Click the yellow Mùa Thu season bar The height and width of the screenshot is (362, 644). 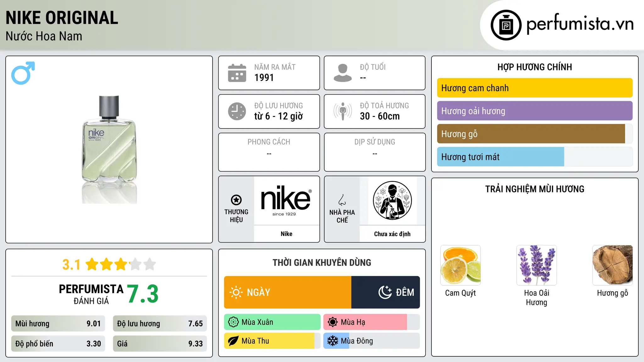[x=272, y=341]
